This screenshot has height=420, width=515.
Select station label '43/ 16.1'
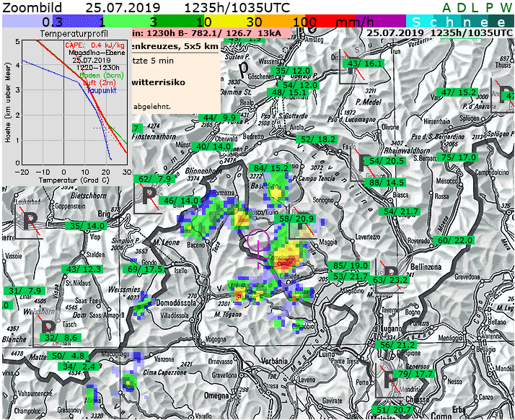point(364,64)
